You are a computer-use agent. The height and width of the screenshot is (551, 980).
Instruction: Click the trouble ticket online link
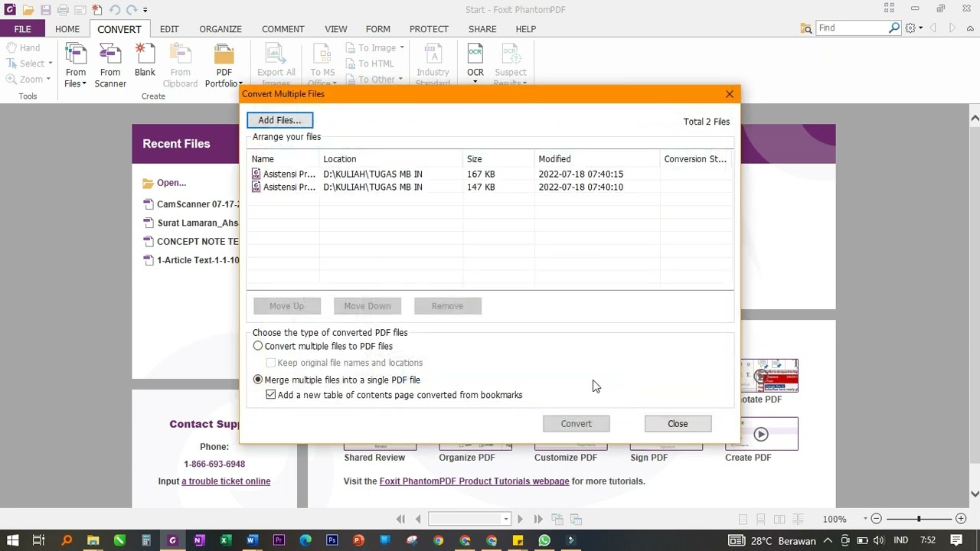point(226,481)
